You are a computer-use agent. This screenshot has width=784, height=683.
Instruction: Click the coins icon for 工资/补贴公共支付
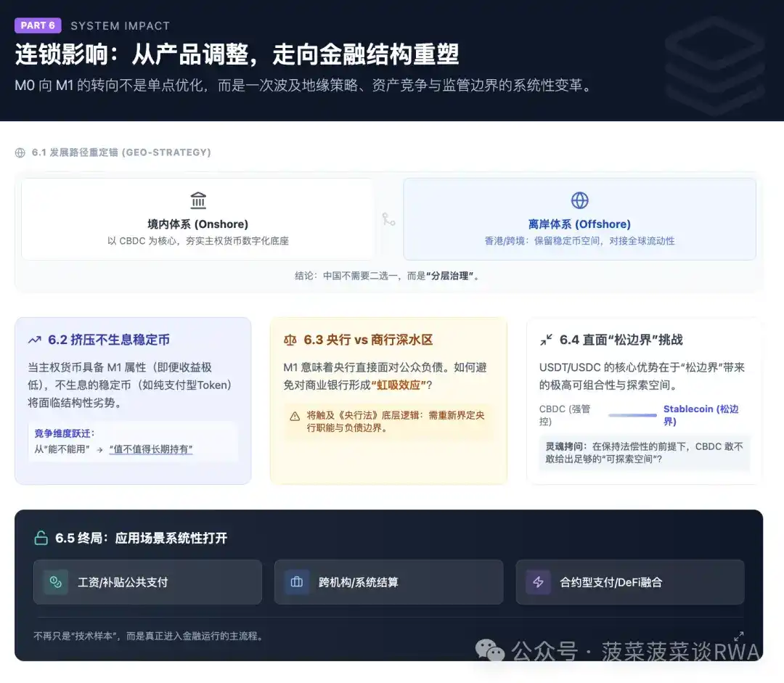pyautogui.click(x=55, y=582)
